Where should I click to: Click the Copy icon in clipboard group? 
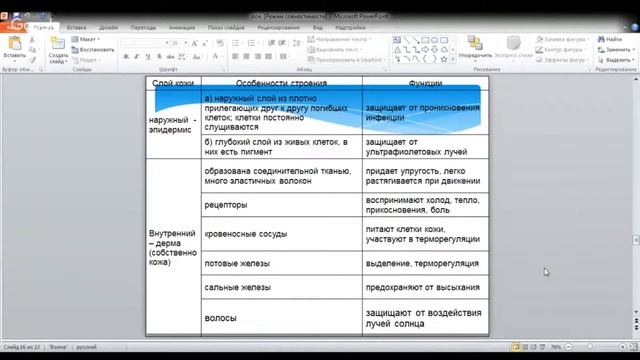pos(32,50)
